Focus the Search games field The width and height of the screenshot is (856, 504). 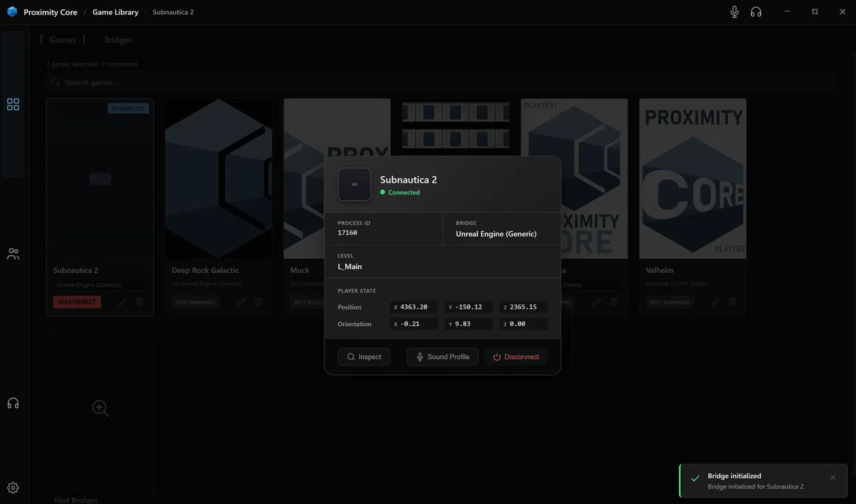coord(441,83)
